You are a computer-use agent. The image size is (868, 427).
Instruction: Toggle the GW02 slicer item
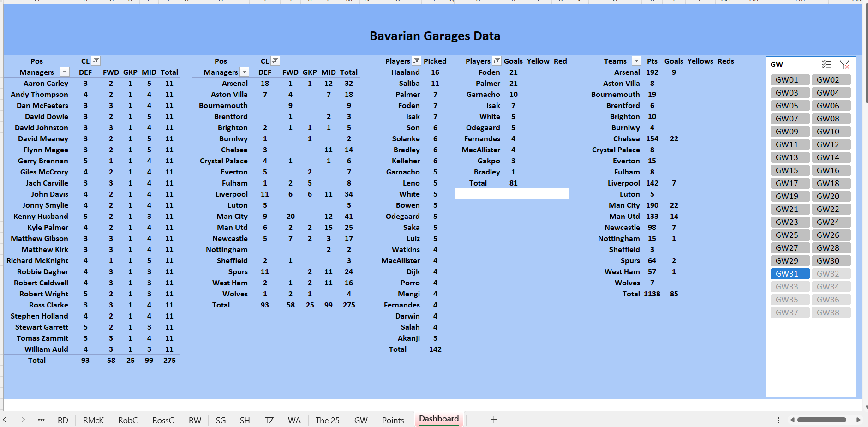point(831,80)
